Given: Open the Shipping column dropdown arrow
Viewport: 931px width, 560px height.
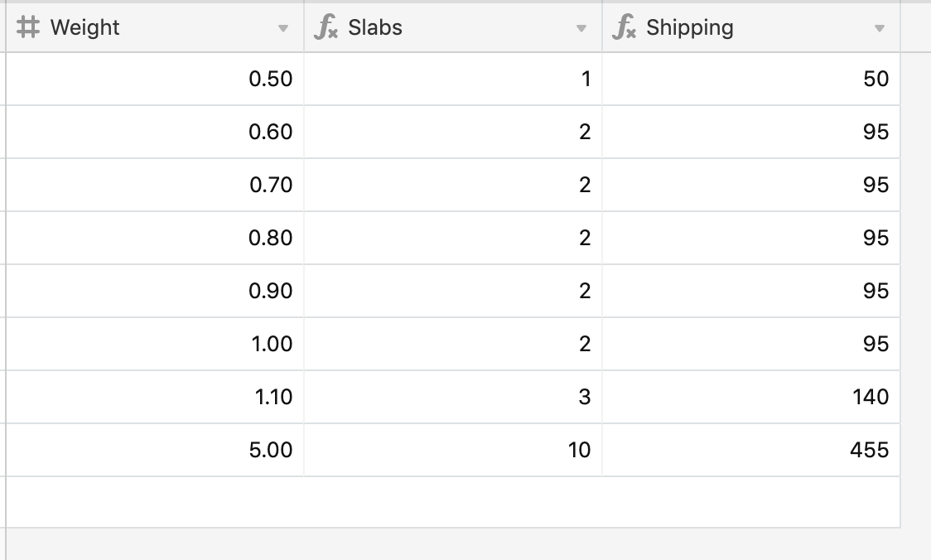Looking at the screenshot, I should click(880, 28).
